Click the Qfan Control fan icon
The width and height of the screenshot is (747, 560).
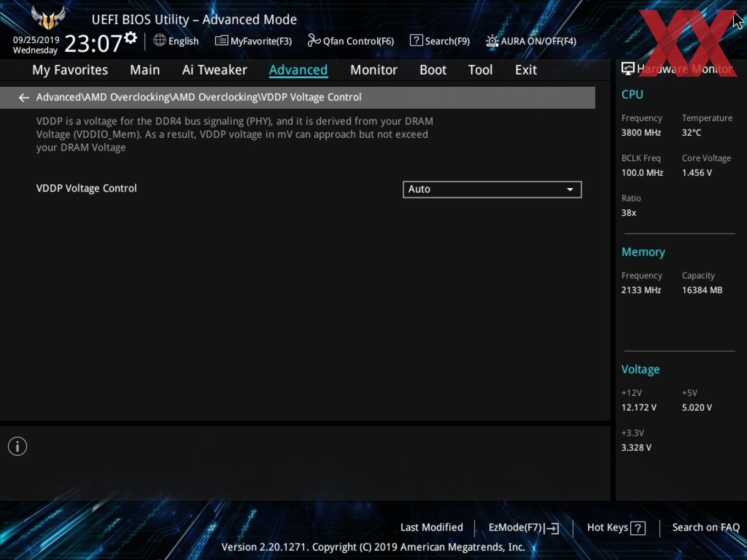[314, 40]
